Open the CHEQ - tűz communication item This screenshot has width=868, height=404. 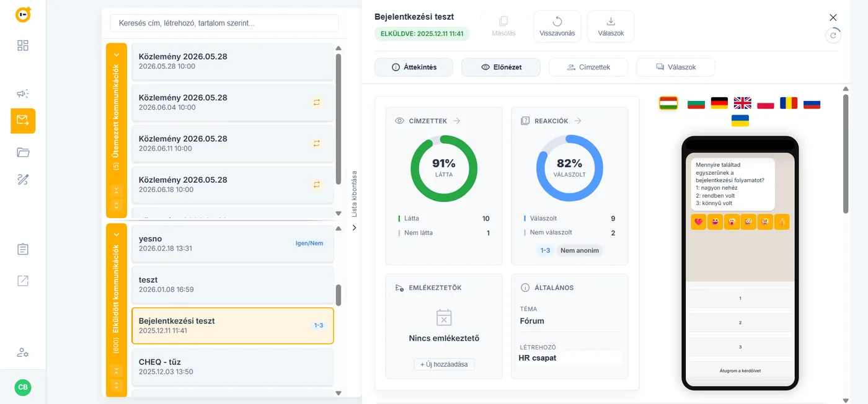click(232, 367)
